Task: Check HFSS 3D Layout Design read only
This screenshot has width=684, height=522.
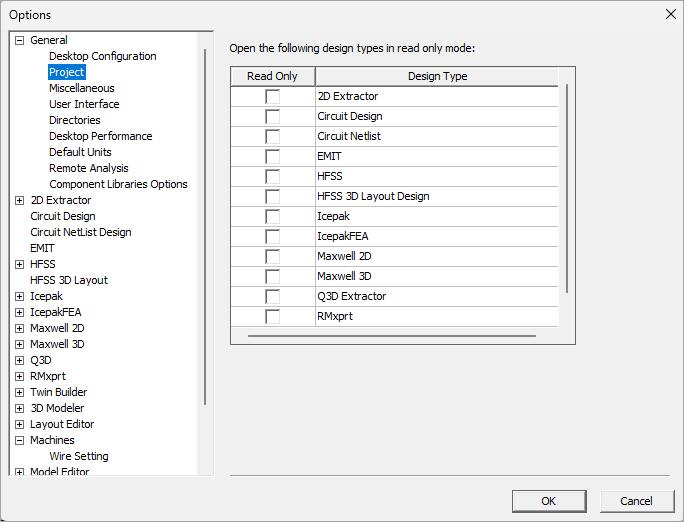Action: 273,197
